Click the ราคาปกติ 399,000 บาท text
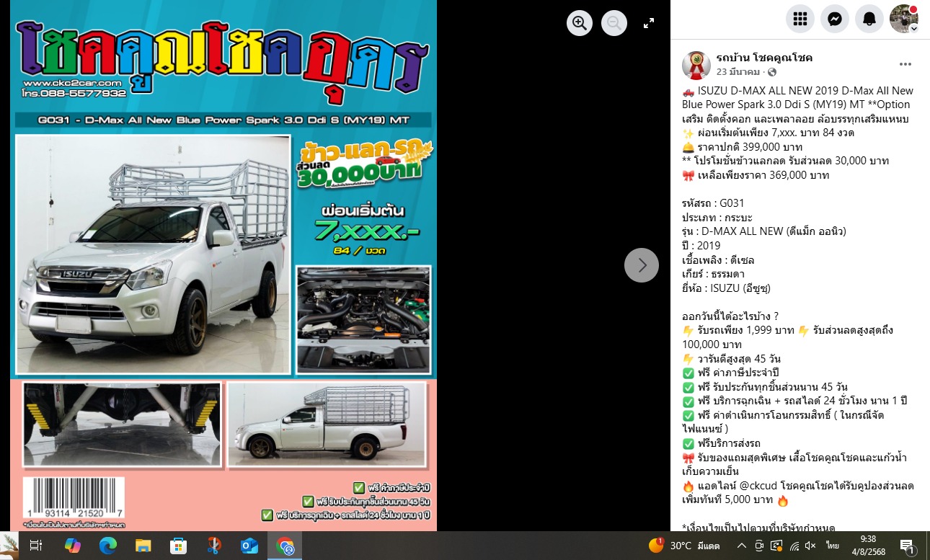This screenshot has width=930, height=560. click(750, 147)
